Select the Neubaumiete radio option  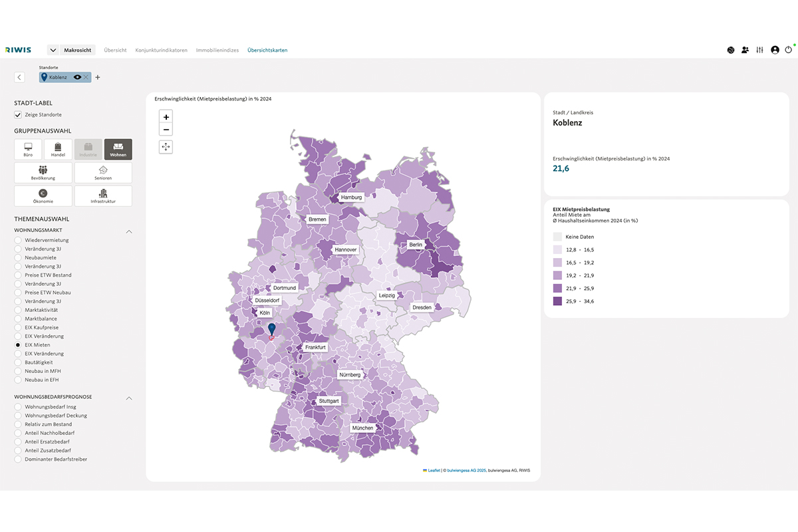pos(18,257)
